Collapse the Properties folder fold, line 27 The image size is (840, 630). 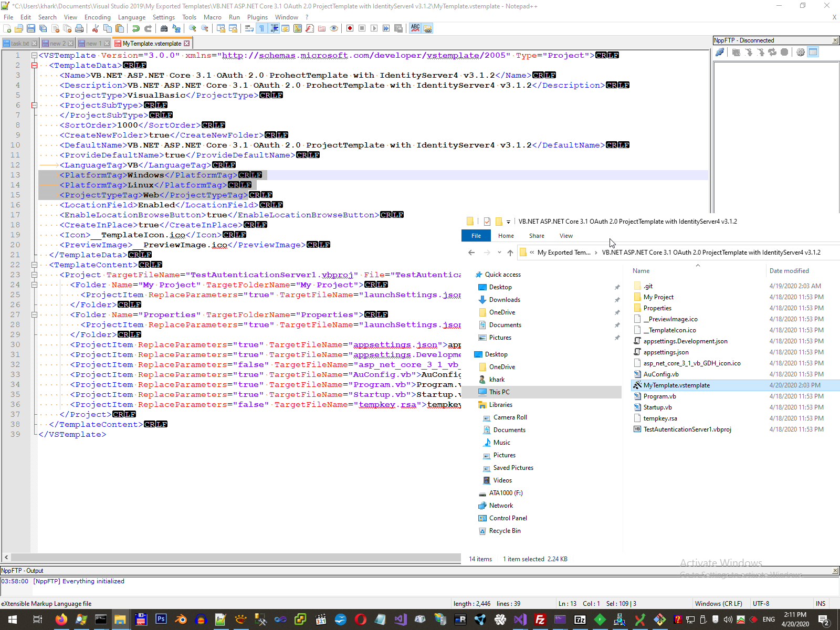tap(34, 314)
